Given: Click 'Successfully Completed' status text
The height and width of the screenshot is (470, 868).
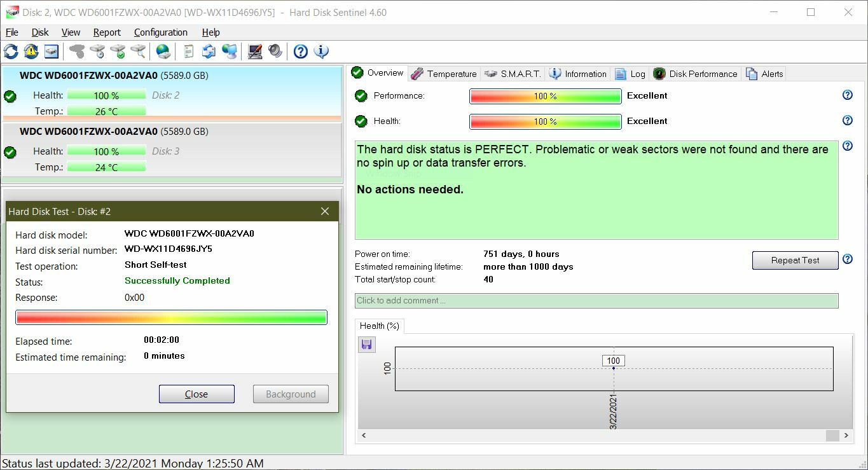Looking at the screenshot, I should tap(177, 280).
